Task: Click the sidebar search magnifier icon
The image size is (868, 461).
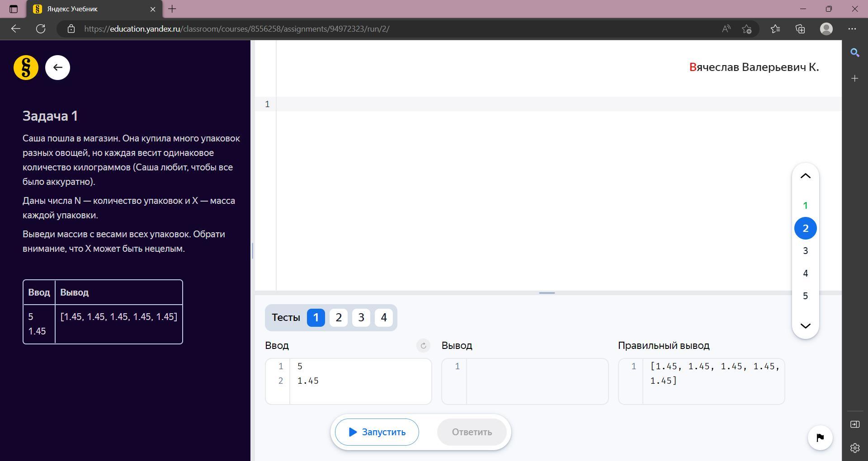Action: tap(854, 53)
